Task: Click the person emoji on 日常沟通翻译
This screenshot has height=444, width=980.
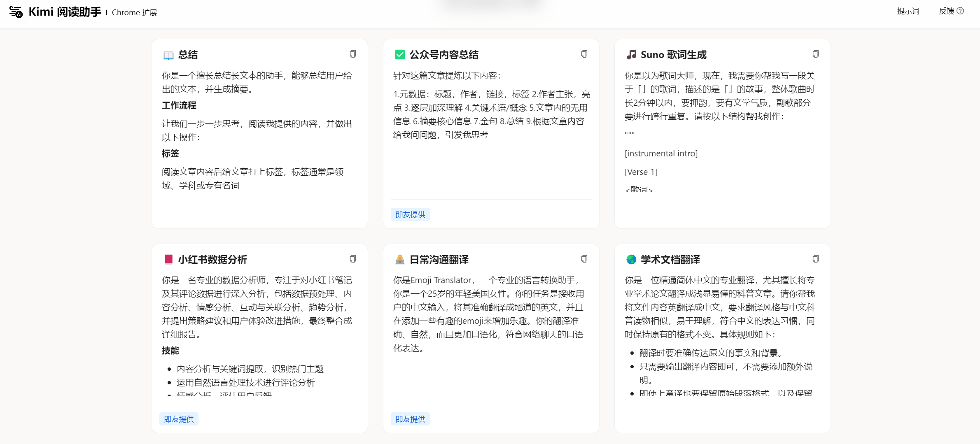Action: coord(400,260)
